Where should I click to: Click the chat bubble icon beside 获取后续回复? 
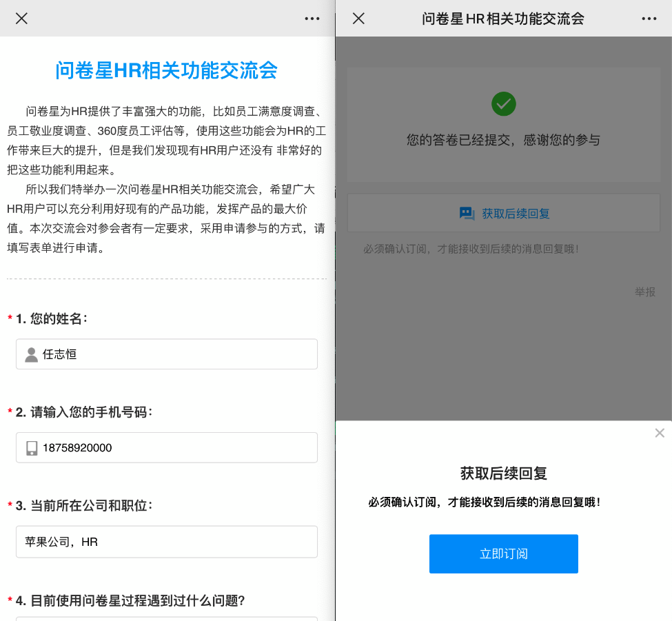467,214
